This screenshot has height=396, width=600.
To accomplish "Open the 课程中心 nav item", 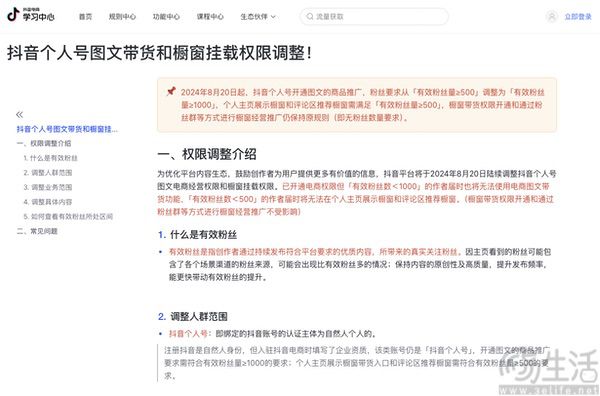I will (210, 17).
